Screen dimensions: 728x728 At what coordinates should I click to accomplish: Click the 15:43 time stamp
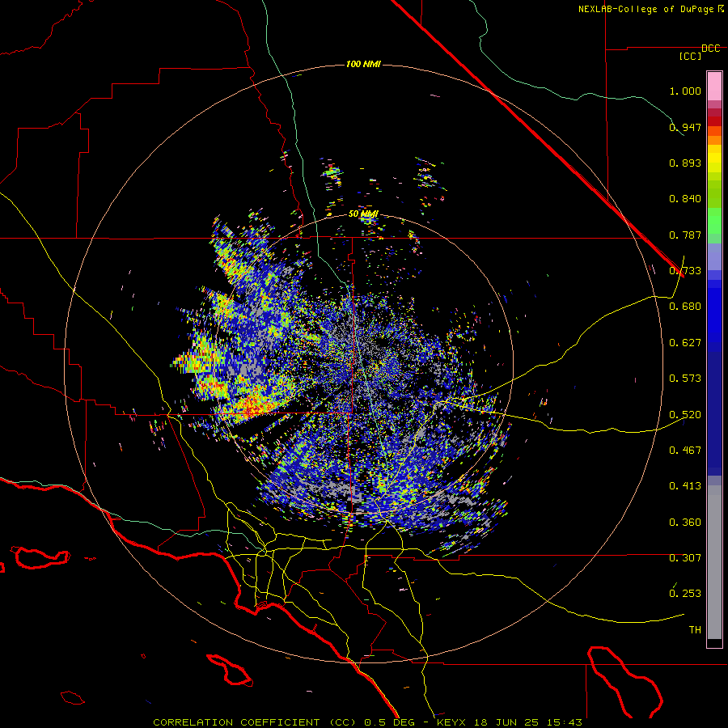pyautogui.click(x=565, y=722)
